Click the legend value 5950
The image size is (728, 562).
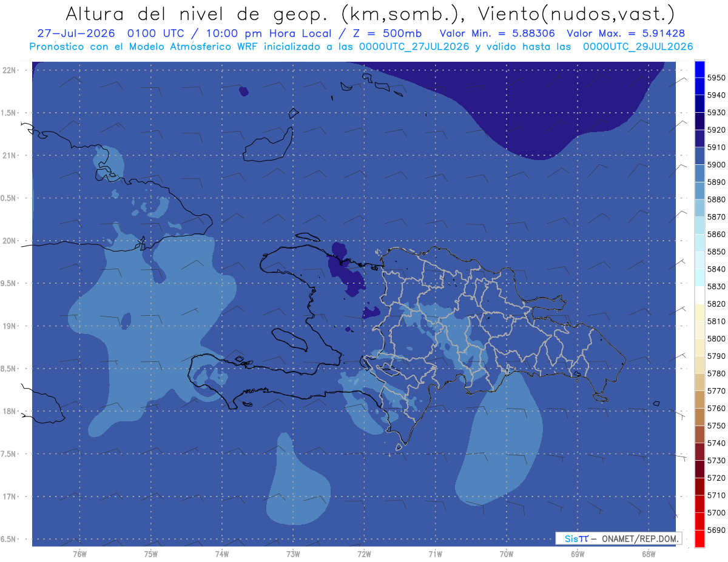716,78
